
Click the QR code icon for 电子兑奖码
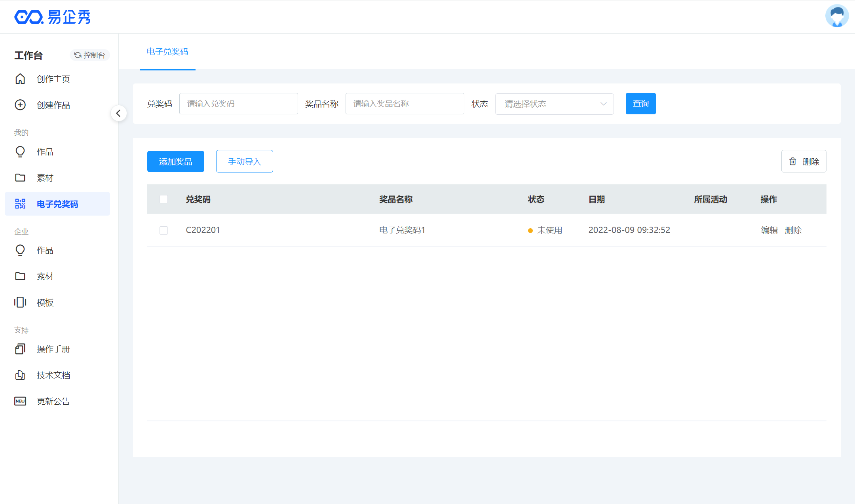(x=20, y=204)
